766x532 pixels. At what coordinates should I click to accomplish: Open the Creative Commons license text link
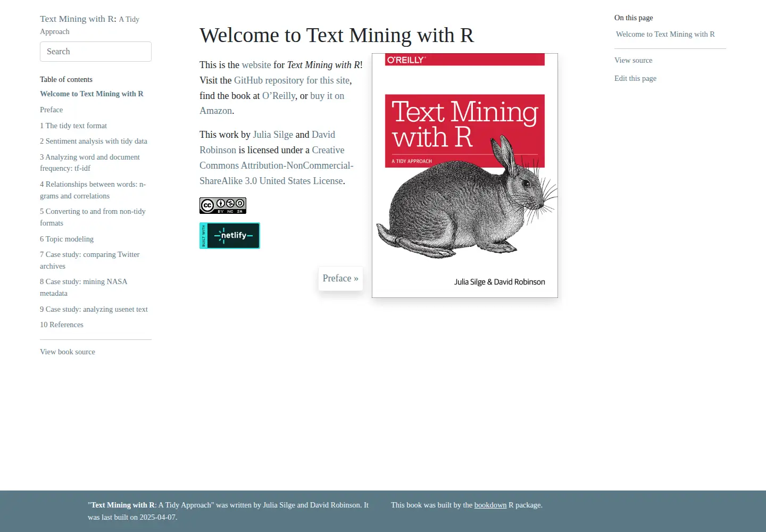click(x=277, y=165)
